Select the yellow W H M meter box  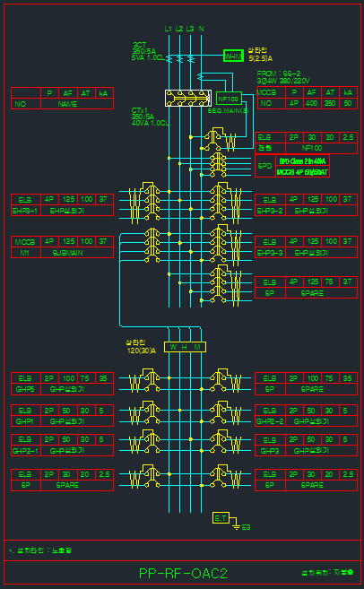coord(186,347)
